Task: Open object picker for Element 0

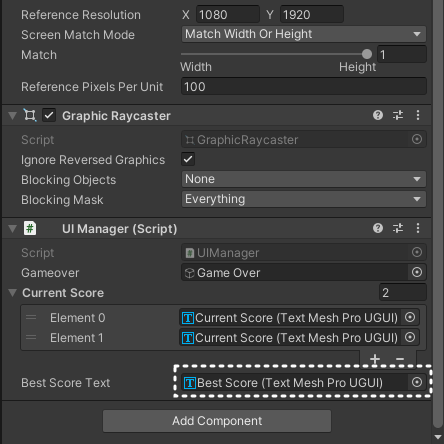Action: (x=410, y=317)
